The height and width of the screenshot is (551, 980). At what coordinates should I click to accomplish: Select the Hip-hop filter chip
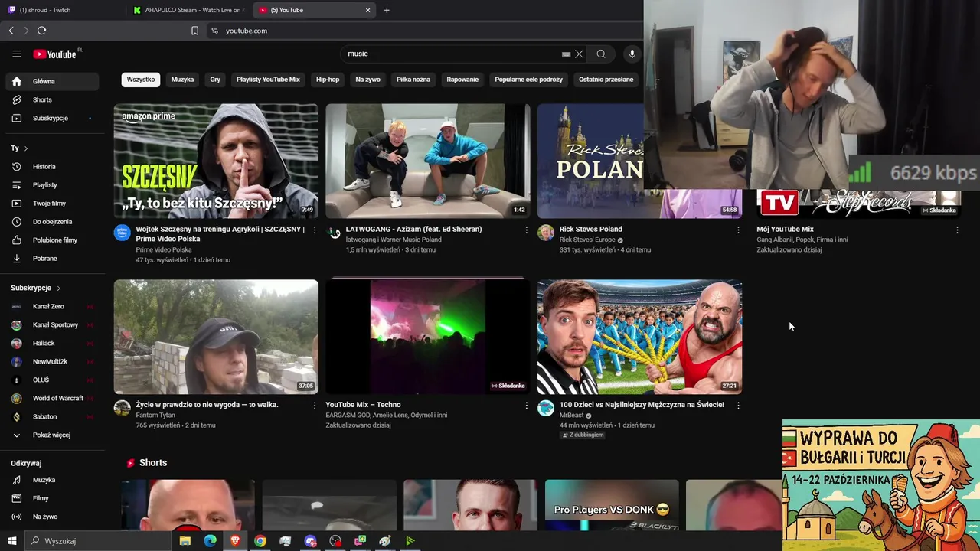point(328,80)
